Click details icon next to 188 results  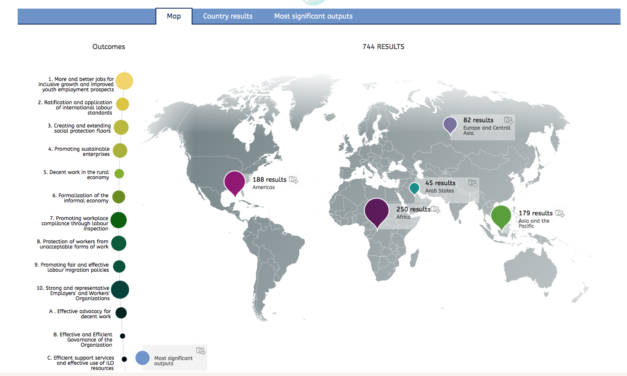click(x=293, y=180)
